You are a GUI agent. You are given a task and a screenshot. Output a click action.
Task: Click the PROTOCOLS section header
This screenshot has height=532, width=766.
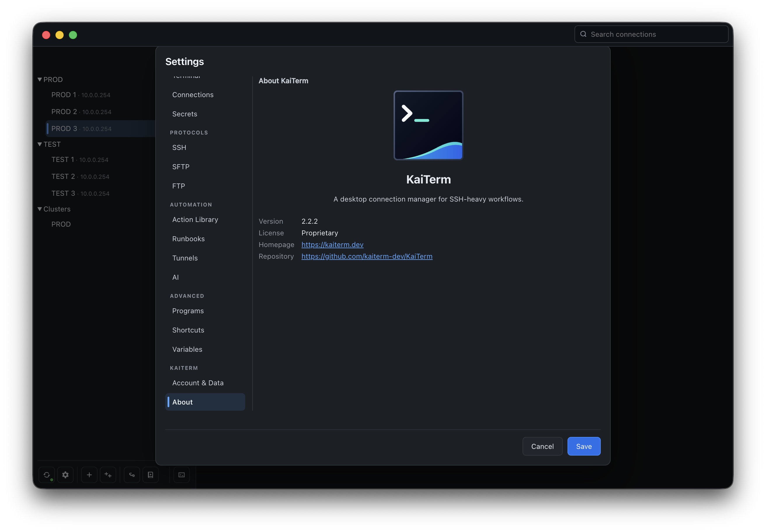pos(189,133)
